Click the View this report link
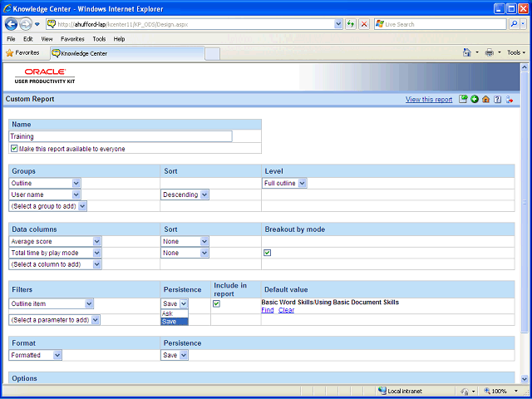Viewport: 532px width, 399px height. pyautogui.click(x=429, y=100)
